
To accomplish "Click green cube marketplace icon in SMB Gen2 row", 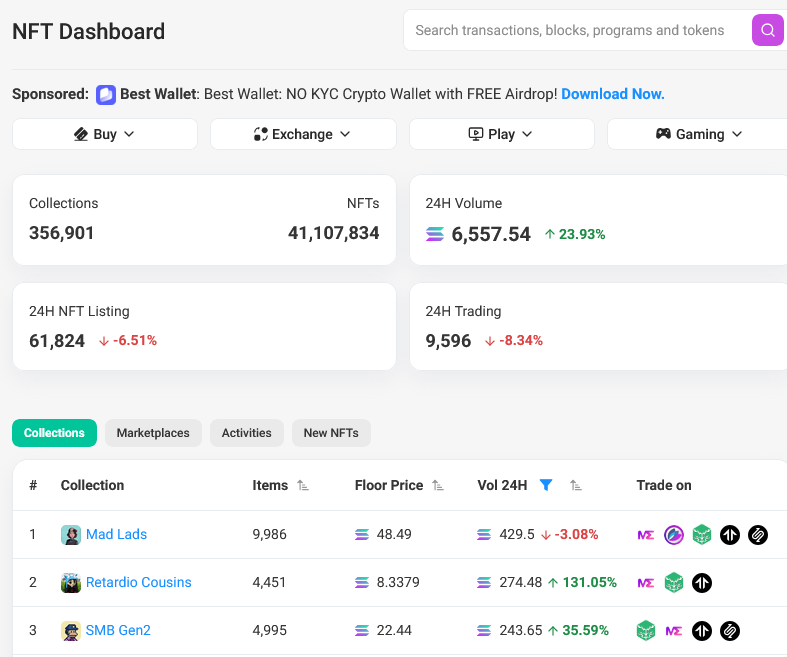I will tap(646, 631).
